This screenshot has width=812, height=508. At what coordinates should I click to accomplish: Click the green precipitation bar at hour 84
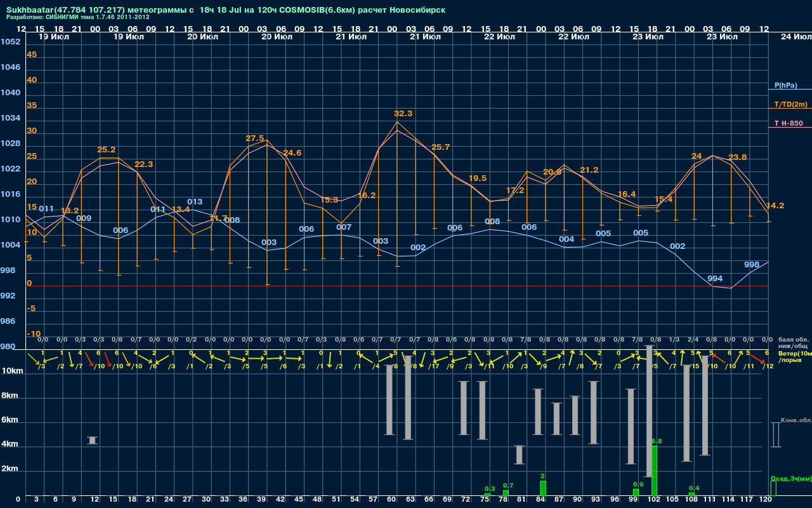(x=543, y=488)
